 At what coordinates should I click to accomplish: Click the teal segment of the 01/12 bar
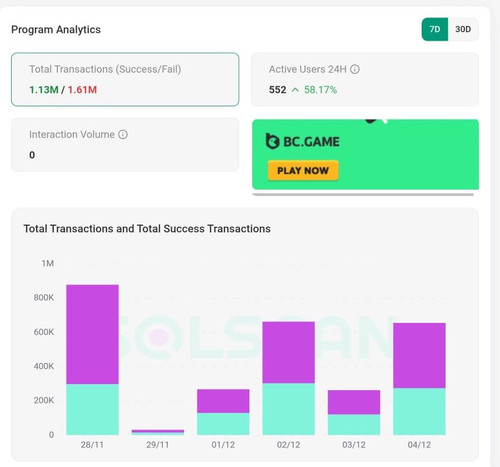[x=223, y=424]
